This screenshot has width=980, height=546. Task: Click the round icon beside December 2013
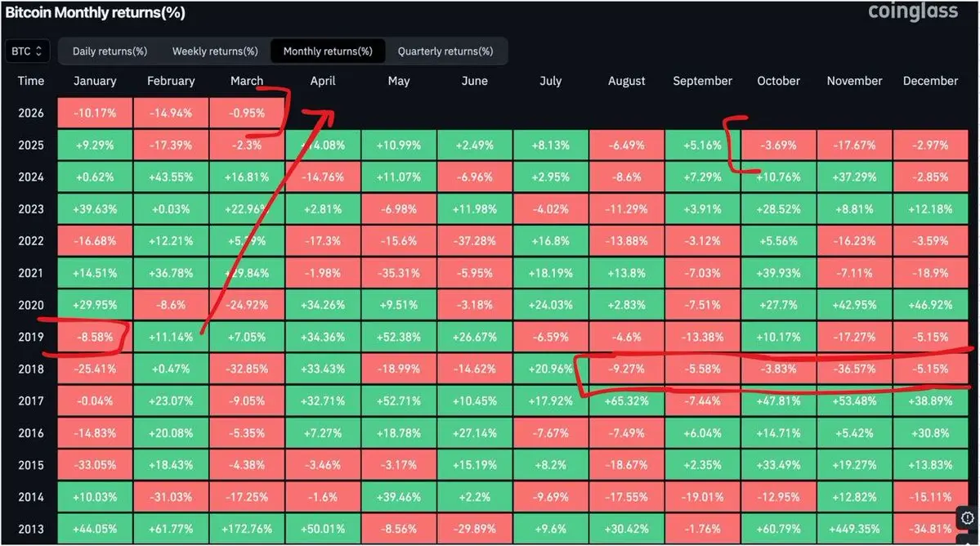pos(968,518)
